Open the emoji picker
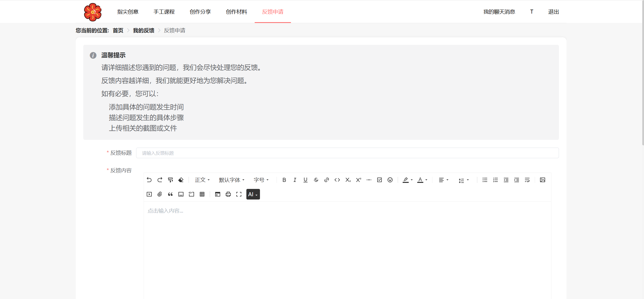 pyautogui.click(x=390, y=180)
